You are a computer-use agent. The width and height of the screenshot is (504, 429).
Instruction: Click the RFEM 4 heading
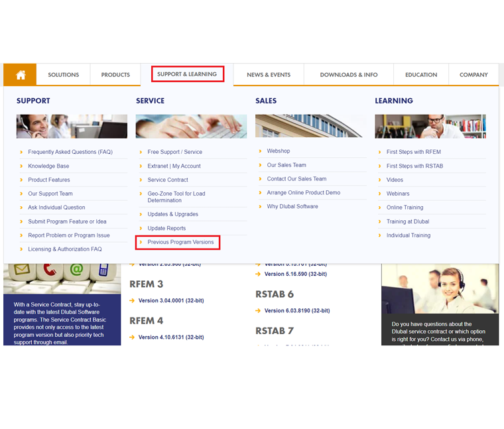(147, 321)
